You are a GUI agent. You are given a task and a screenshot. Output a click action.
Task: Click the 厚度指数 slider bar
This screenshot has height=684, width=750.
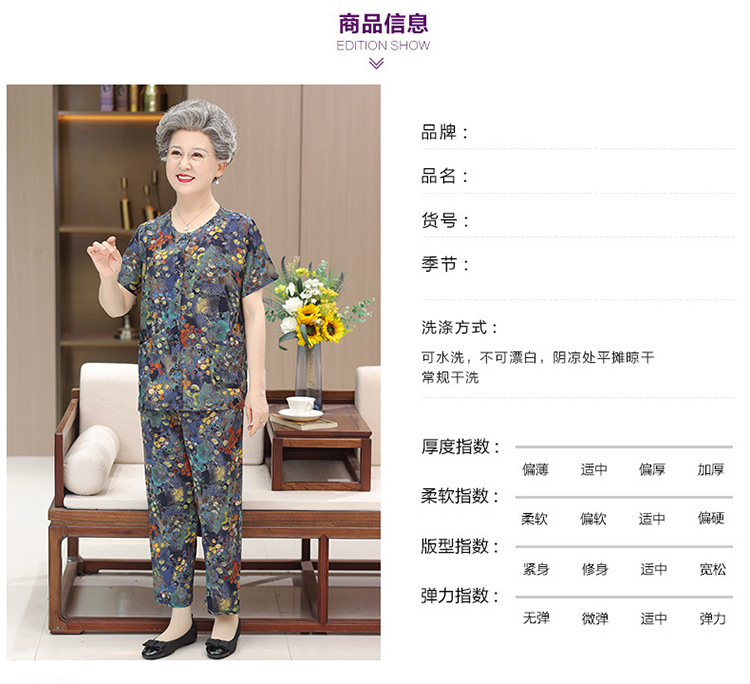(624, 447)
